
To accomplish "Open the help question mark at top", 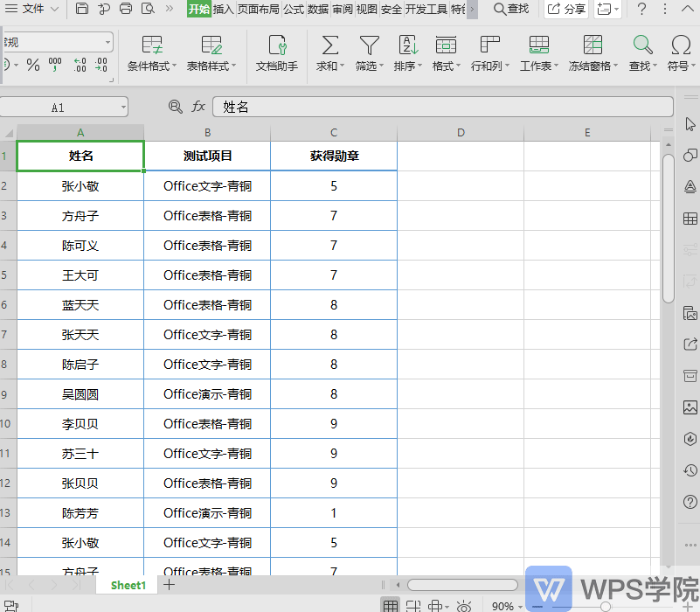I will coord(641,9).
